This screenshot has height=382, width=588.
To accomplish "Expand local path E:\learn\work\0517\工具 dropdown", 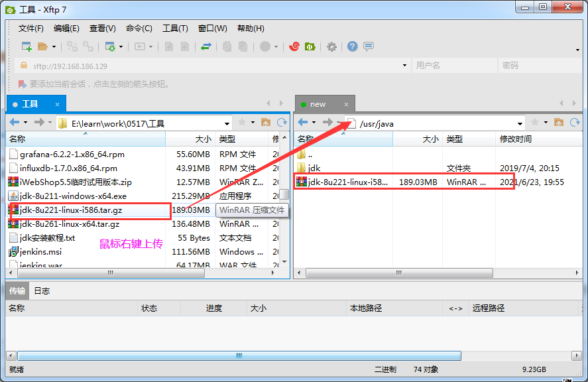I will [227, 124].
